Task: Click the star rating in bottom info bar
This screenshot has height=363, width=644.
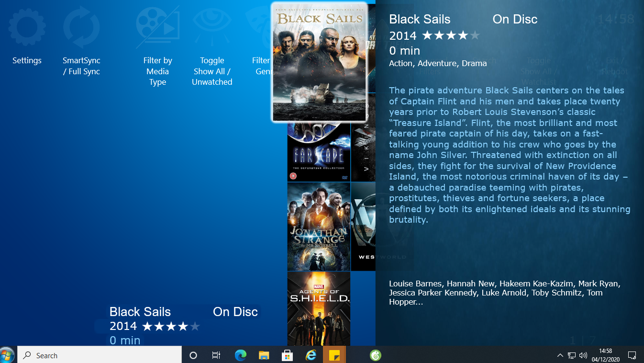Action: [171, 327]
